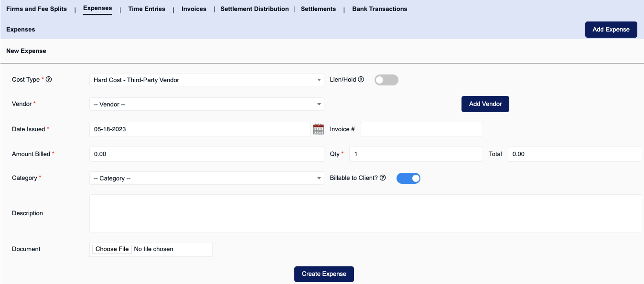The image size is (644, 284).
Task: Click the Lien/Hold help question-mark icon
Action: click(361, 80)
